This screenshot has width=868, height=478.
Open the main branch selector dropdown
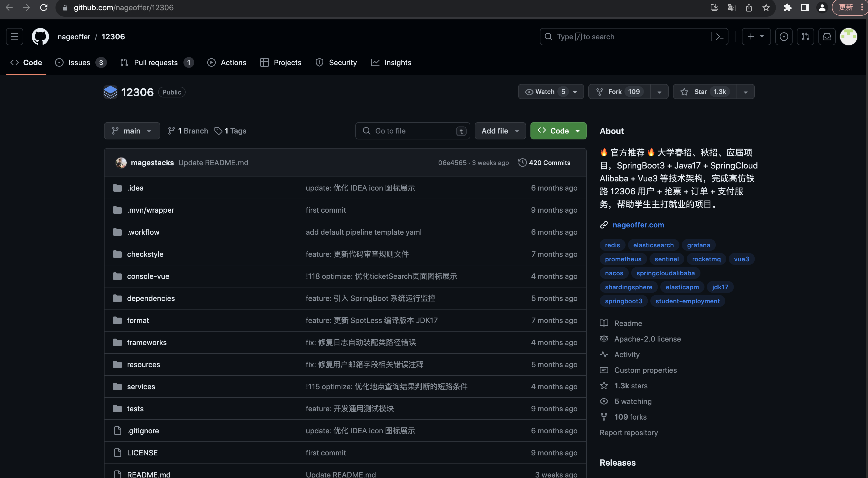coord(132,131)
